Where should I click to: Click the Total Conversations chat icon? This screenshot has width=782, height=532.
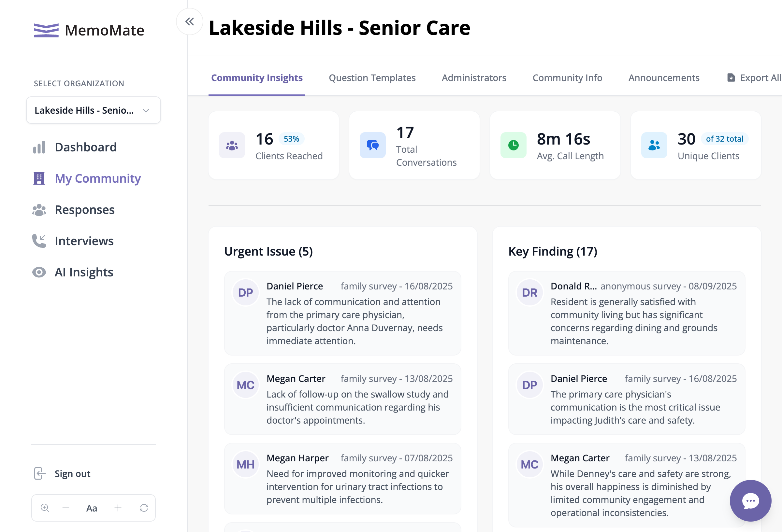[372, 145]
